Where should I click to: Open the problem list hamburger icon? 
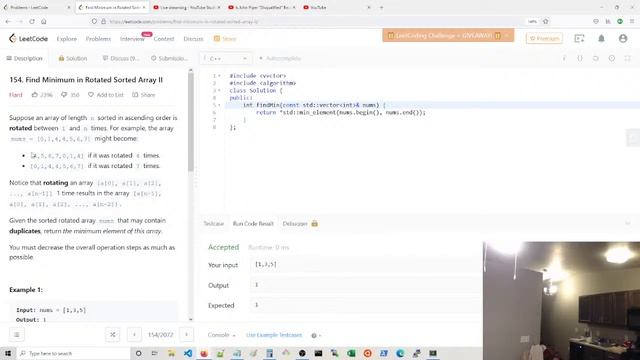[17, 335]
